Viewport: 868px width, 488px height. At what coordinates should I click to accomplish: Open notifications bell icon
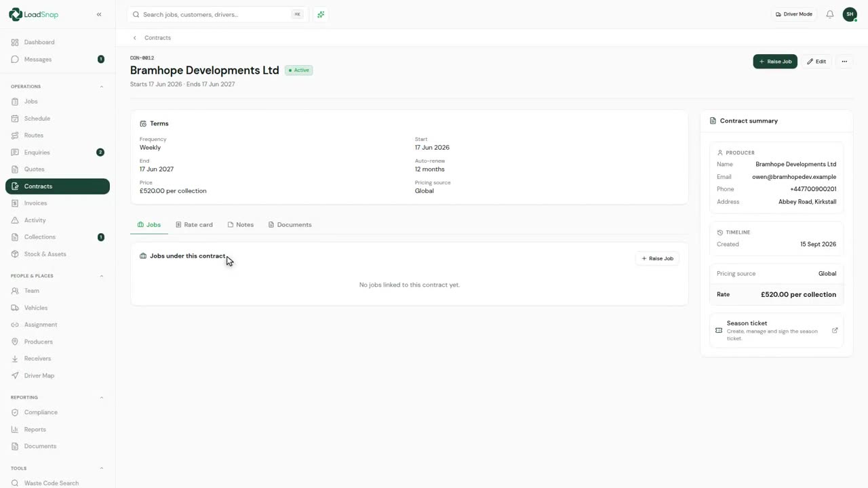[829, 14]
